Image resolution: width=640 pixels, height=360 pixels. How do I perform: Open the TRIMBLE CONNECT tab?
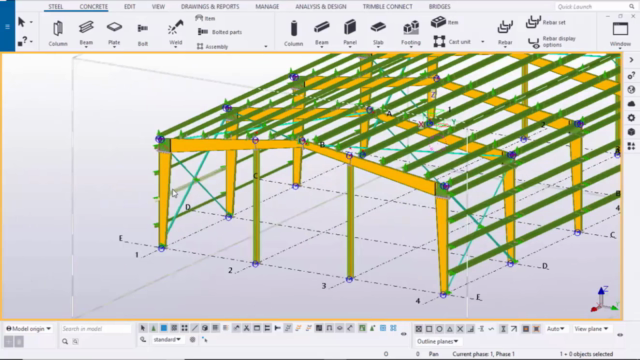click(x=387, y=7)
